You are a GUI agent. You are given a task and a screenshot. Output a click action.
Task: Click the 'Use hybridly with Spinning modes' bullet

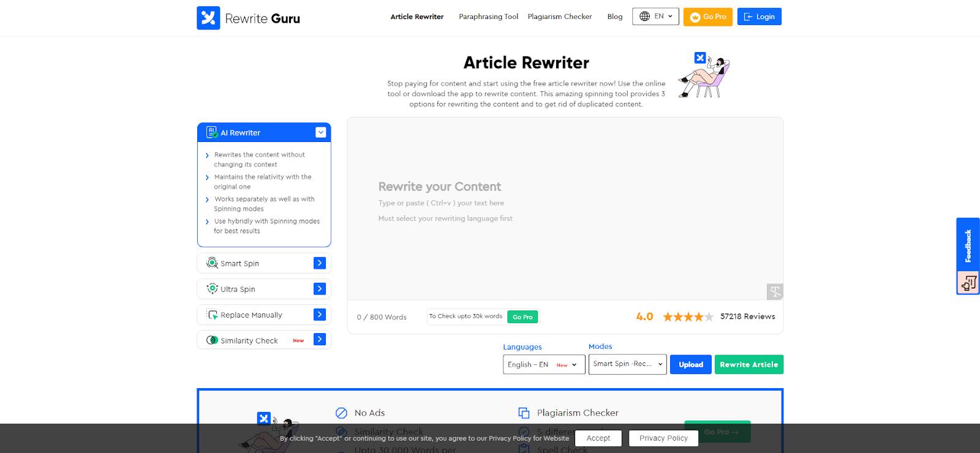(x=266, y=226)
